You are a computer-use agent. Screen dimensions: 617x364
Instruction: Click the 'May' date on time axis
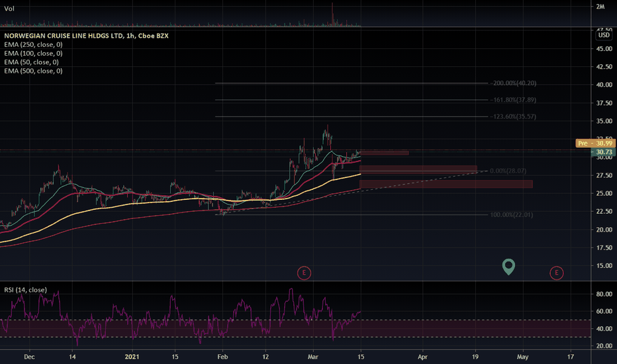pos(522,357)
